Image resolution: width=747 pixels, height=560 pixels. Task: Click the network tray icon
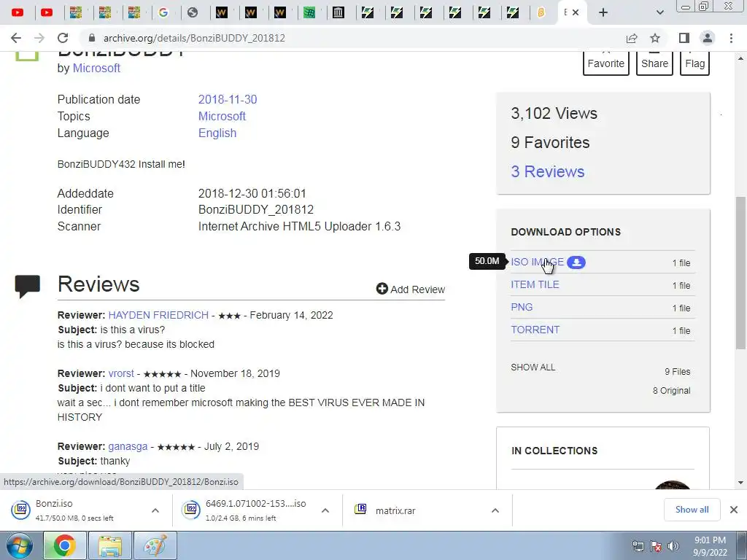(638, 546)
